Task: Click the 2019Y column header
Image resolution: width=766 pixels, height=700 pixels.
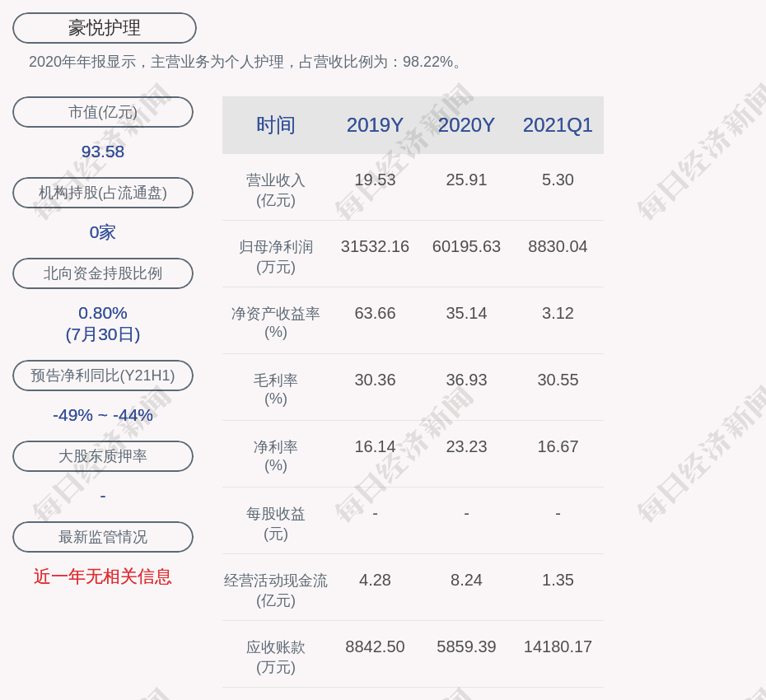Action: [375, 125]
